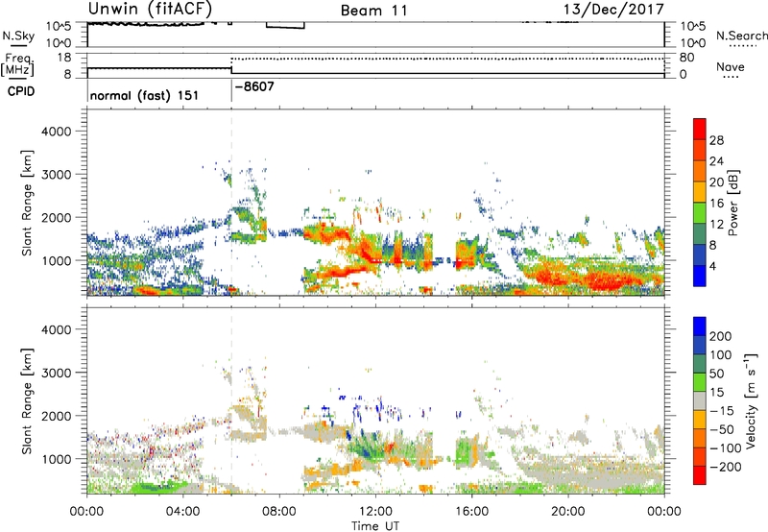Click the 'Power [dB]' colorbar label
The height and width of the screenshot is (532, 768).
pyautogui.click(x=733, y=203)
